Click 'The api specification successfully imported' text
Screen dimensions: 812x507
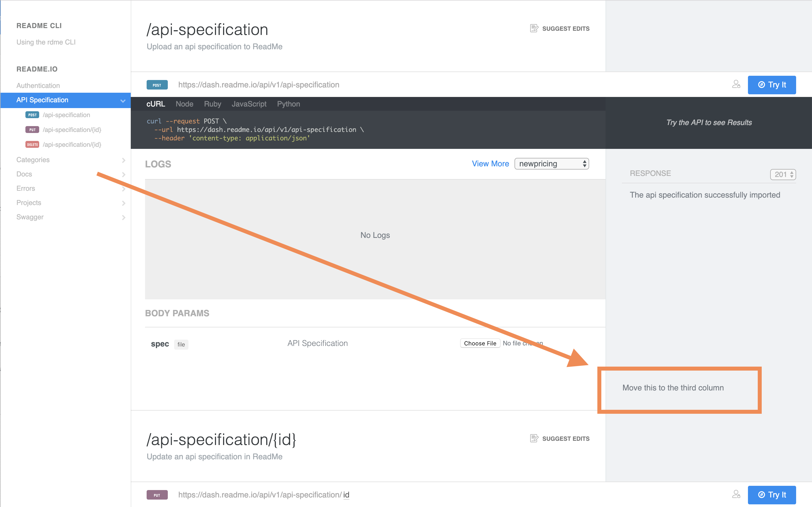[705, 195]
